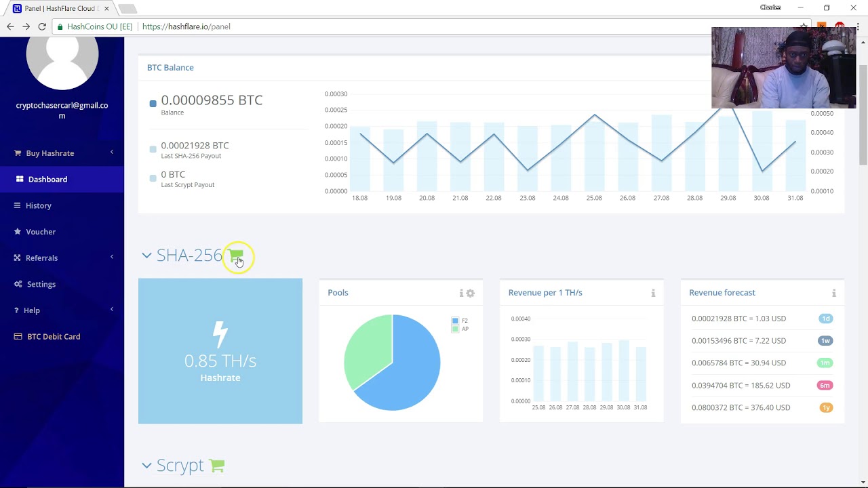868x488 pixels.
Task: Expand the Buy Hashrate sidebar menu
Action: click(62, 153)
